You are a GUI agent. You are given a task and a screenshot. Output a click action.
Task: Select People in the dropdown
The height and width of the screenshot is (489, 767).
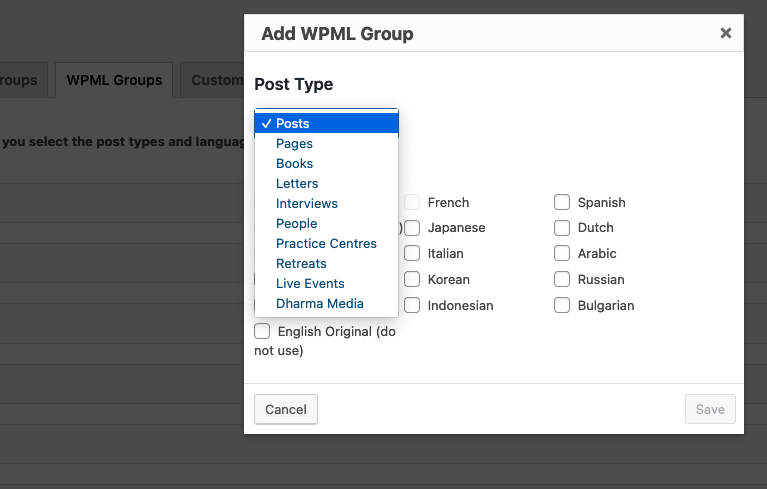[326, 223]
